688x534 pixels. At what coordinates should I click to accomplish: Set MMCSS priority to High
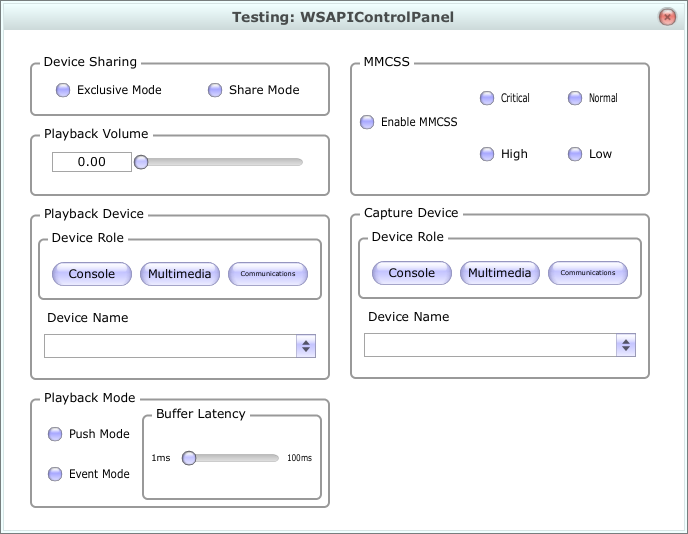(487, 154)
